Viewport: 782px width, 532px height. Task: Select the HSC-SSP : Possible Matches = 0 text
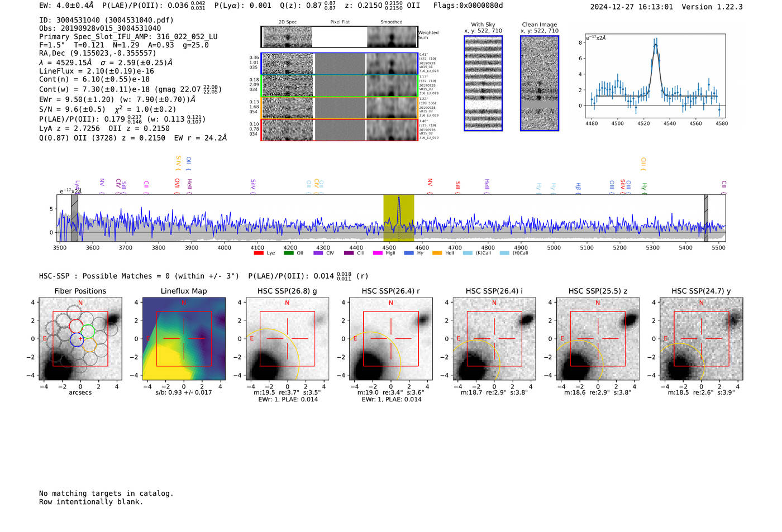[x=104, y=276]
